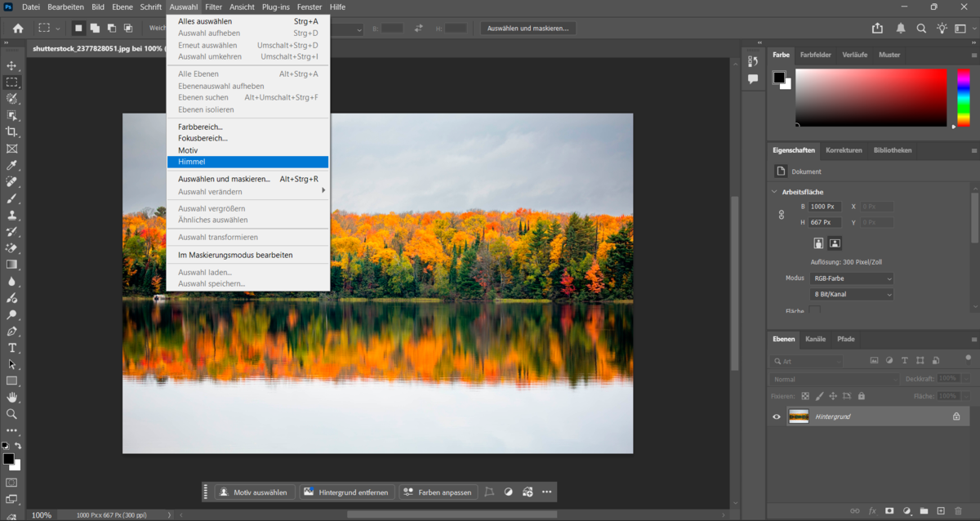
Task: Open Photoshop search
Action: coord(921,28)
